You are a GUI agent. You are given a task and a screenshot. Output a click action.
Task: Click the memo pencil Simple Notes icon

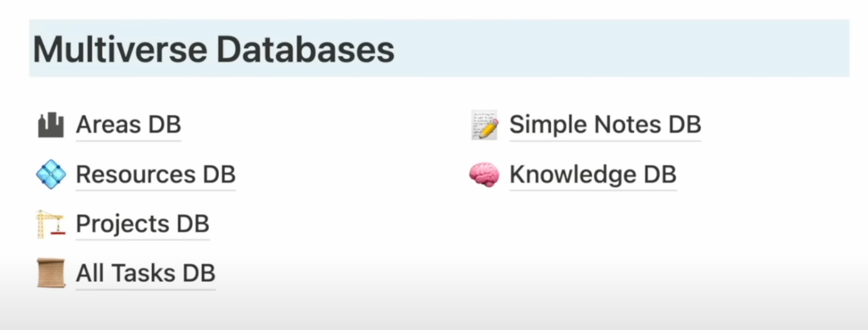[x=484, y=125]
